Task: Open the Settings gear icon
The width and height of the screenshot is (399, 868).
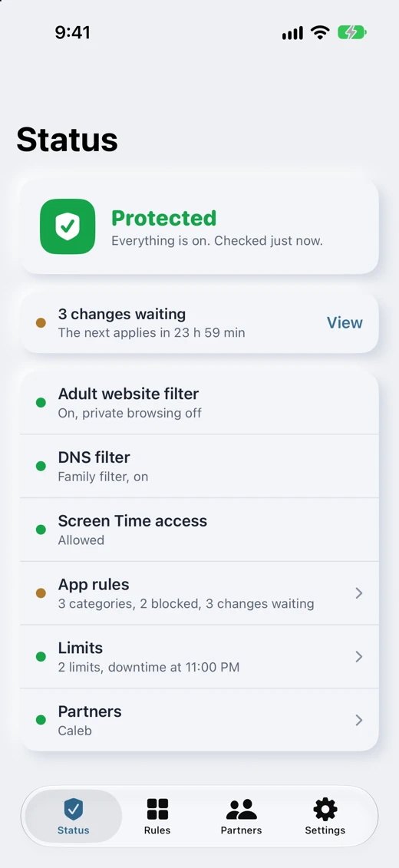Action: point(325,809)
